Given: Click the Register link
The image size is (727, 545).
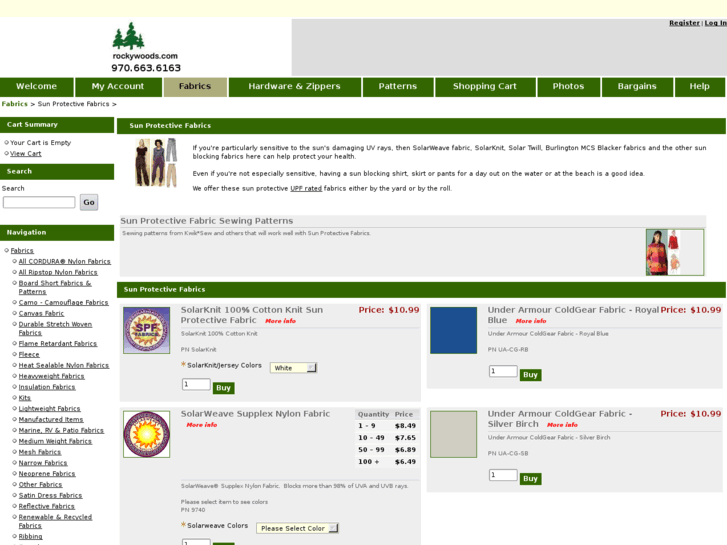Looking at the screenshot, I should 684,23.
